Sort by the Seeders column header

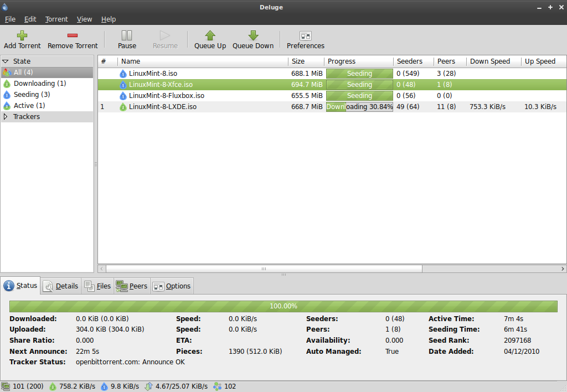(414, 61)
